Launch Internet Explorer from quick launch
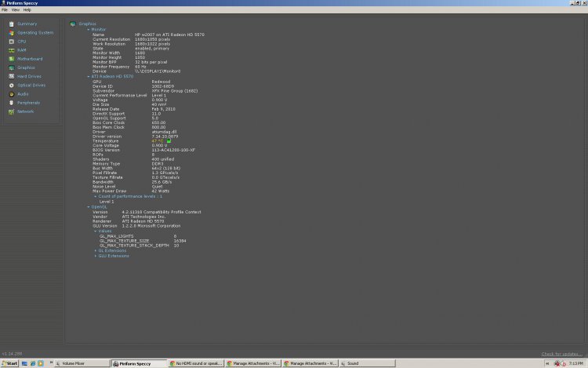 (x=33, y=363)
